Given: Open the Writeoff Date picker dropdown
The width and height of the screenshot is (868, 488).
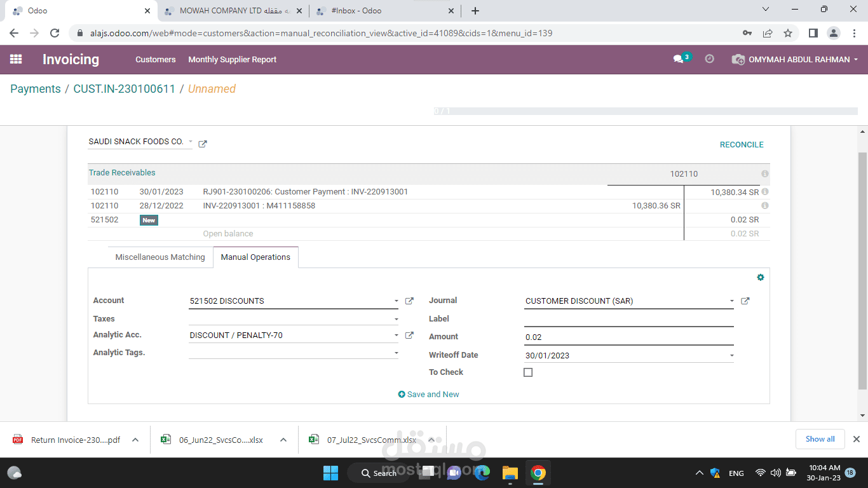Looking at the screenshot, I should coord(732,356).
